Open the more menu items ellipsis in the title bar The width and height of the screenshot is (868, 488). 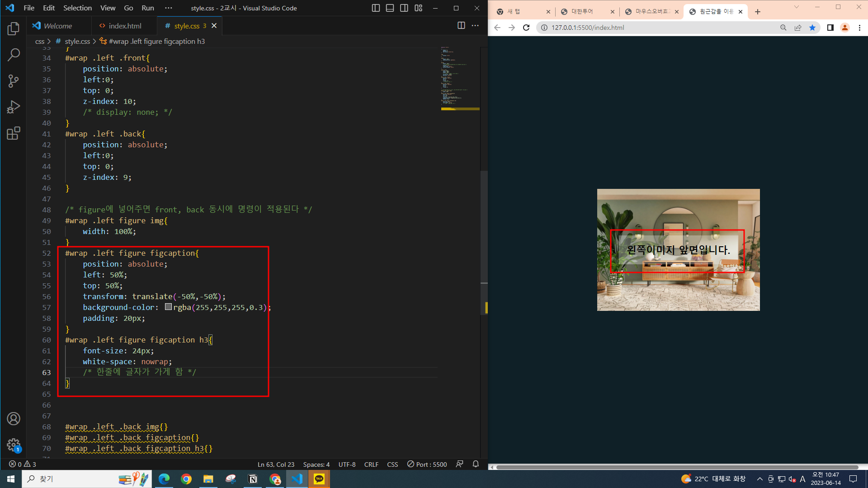[169, 8]
